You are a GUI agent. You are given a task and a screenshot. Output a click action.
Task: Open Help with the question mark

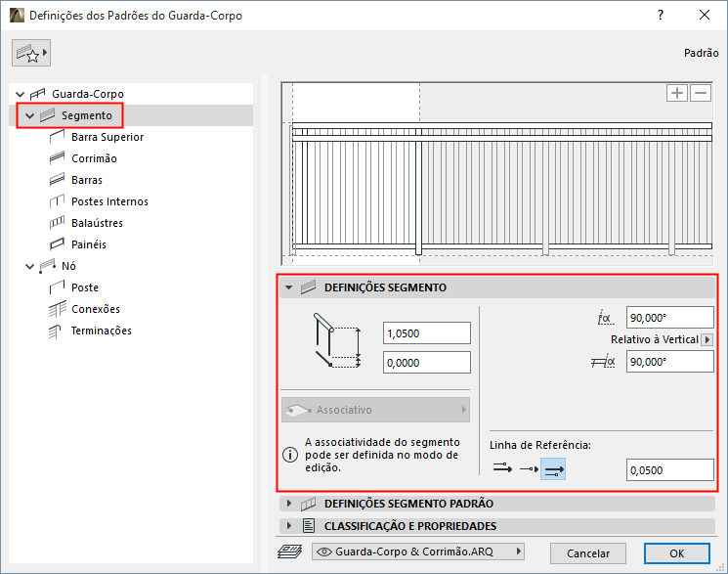click(x=661, y=16)
